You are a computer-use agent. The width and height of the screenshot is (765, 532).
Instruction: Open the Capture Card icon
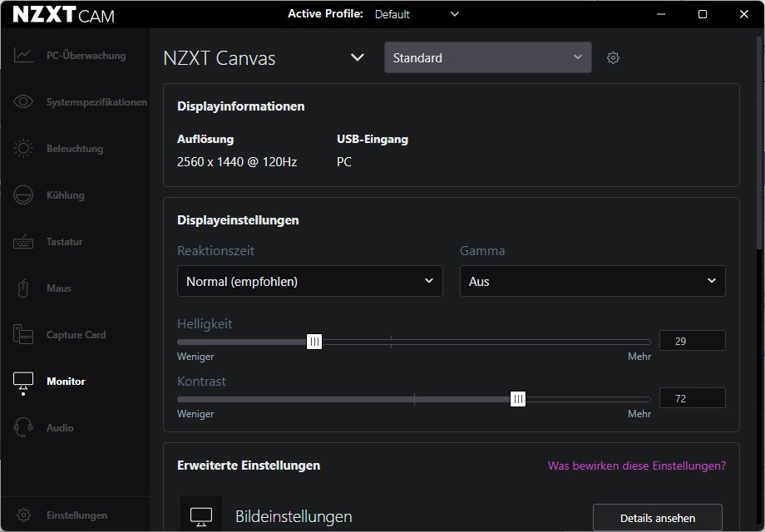pos(23,335)
